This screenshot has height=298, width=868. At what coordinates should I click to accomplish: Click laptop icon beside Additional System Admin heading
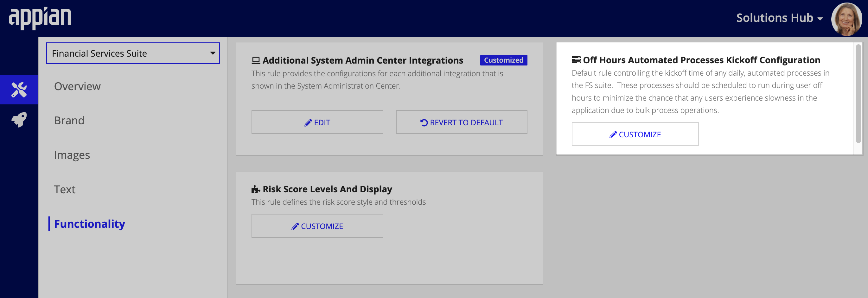click(x=256, y=60)
